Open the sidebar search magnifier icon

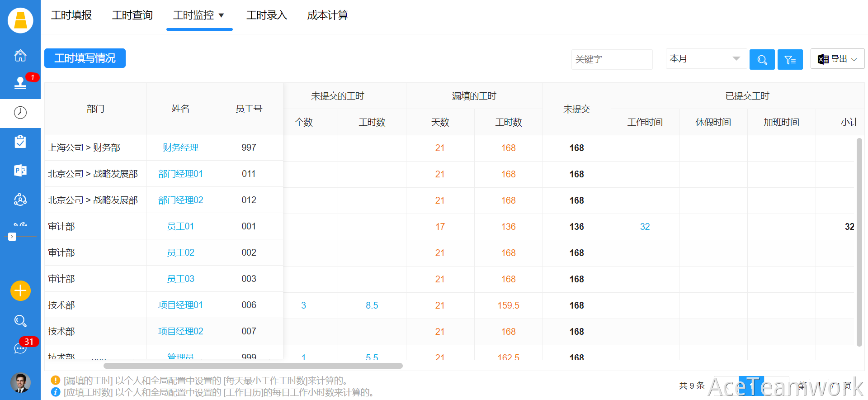(x=20, y=321)
